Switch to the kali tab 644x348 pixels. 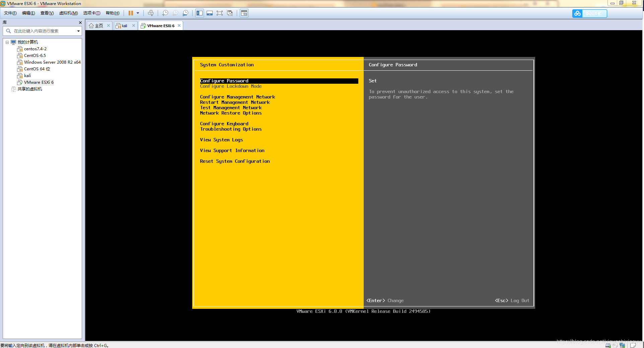125,26
